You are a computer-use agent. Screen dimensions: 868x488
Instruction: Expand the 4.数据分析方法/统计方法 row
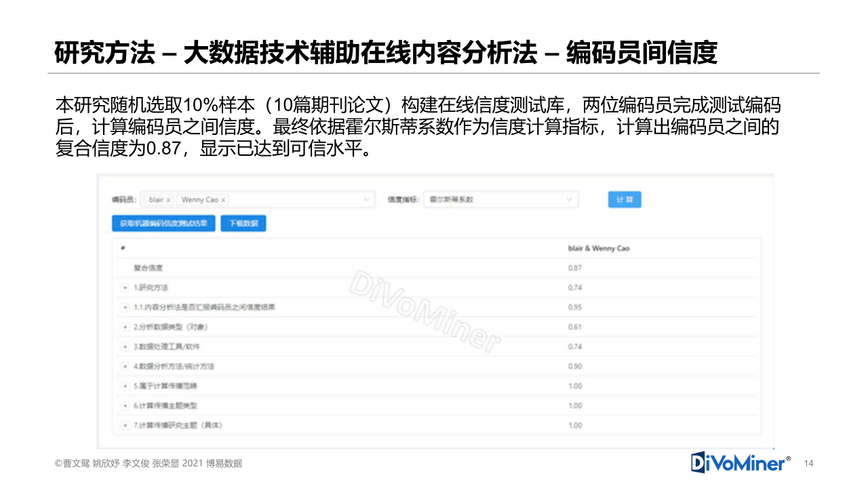[125, 367]
